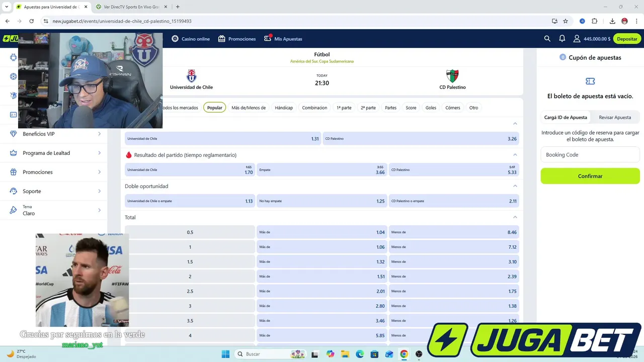
Task: Open the notifications bell icon
Action: (562, 39)
